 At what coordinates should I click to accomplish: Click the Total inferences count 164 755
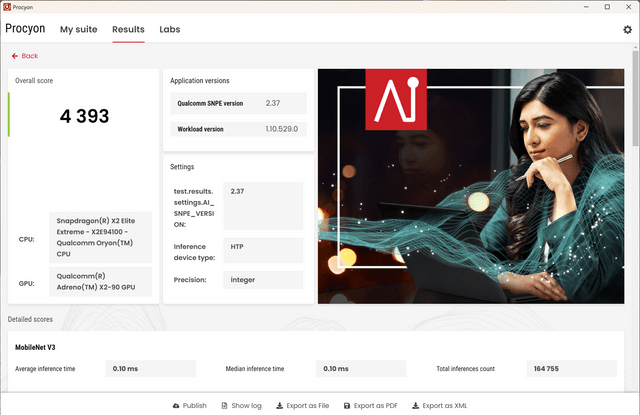pos(571,368)
